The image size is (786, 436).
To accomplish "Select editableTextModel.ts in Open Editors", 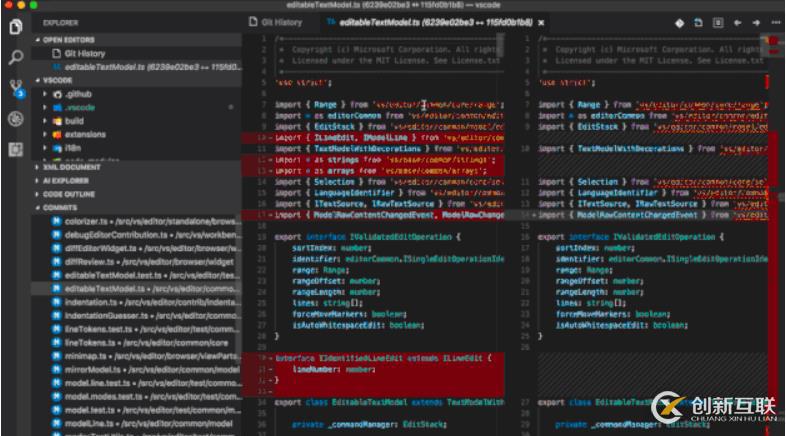I will pos(136,67).
